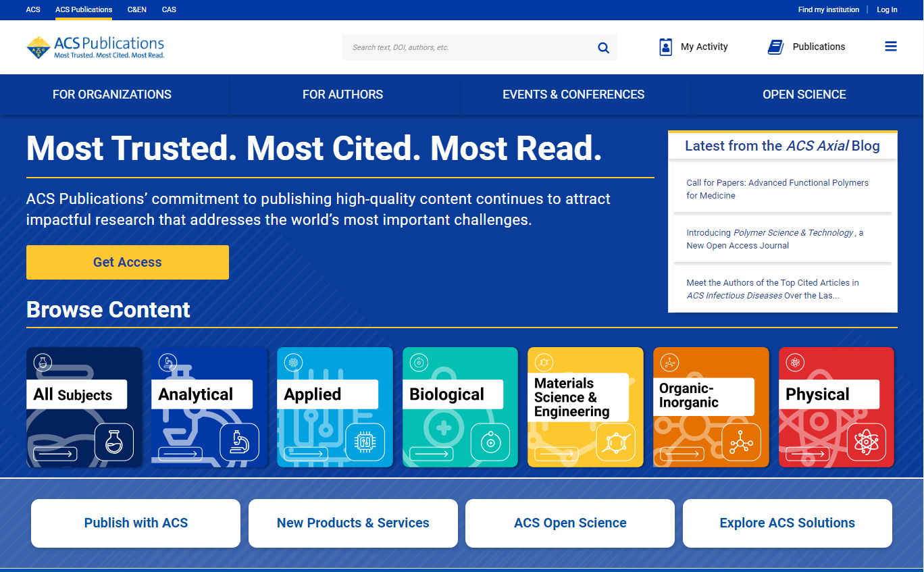Click the microscope icon on Analytical card
Screen dimensions: 924x572
click(x=240, y=442)
